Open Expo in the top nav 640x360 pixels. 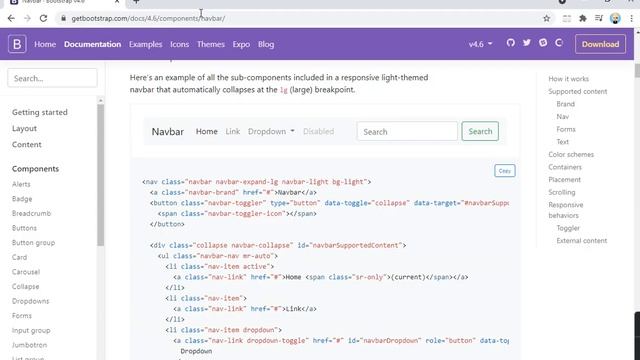click(241, 44)
